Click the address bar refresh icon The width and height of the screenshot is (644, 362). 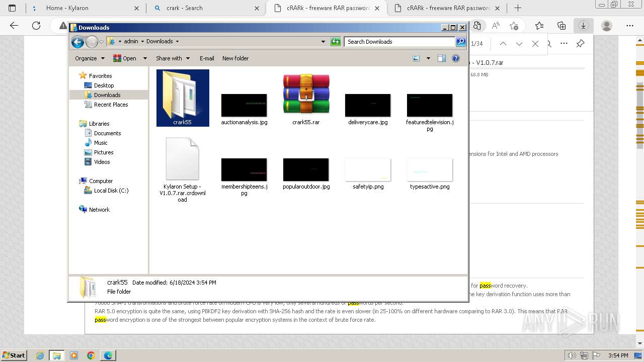[336, 42]
